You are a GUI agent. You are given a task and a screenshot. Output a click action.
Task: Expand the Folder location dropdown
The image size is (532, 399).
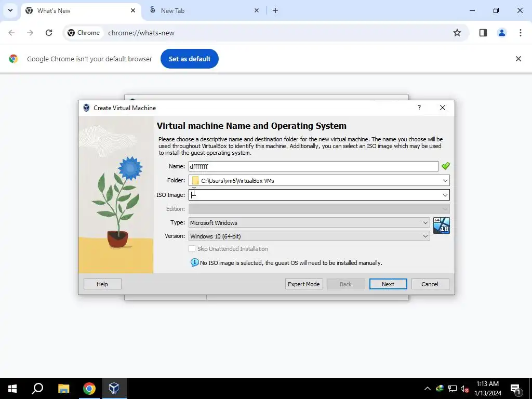(x=445, y=180)
